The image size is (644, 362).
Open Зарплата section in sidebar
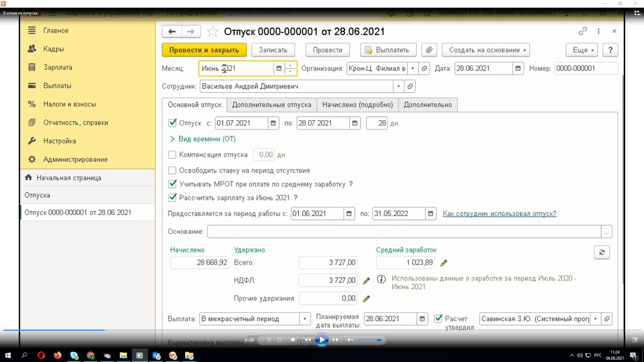pyautogui.click(x=57, y=68)
